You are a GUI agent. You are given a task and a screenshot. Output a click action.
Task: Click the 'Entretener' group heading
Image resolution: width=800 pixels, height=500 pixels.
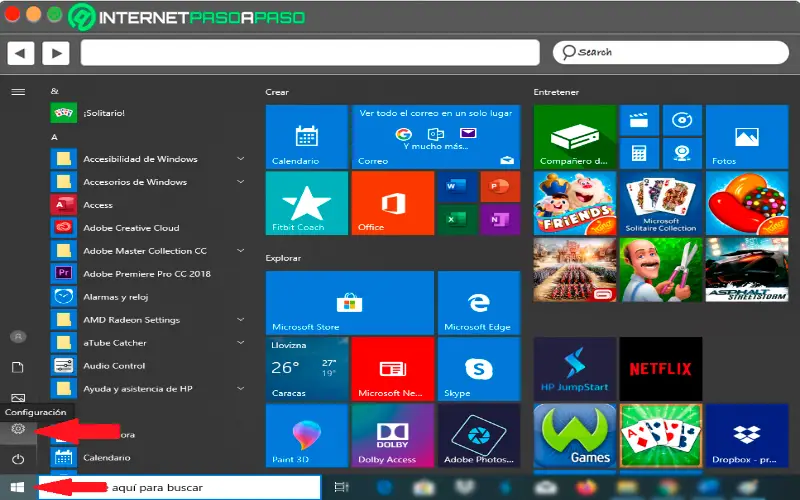coord(556,92)
